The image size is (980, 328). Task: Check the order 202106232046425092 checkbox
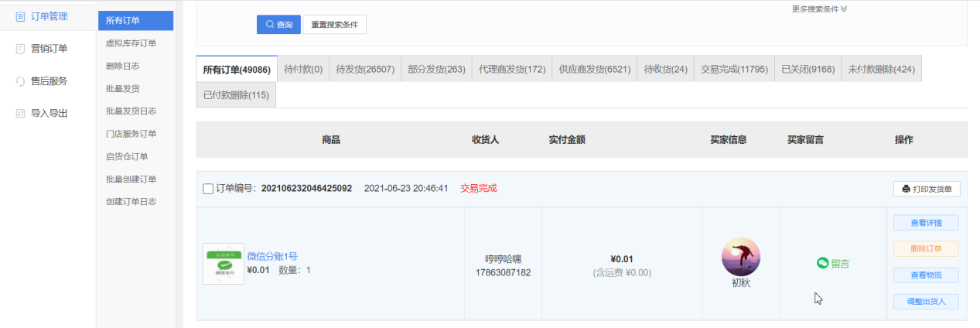208,189
